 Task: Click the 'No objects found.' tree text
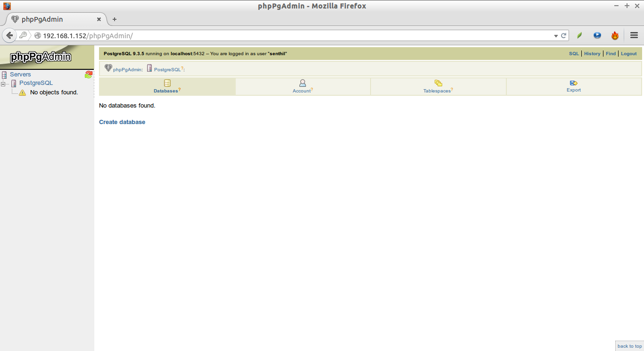pyautogui.click(x=54, y=92)
